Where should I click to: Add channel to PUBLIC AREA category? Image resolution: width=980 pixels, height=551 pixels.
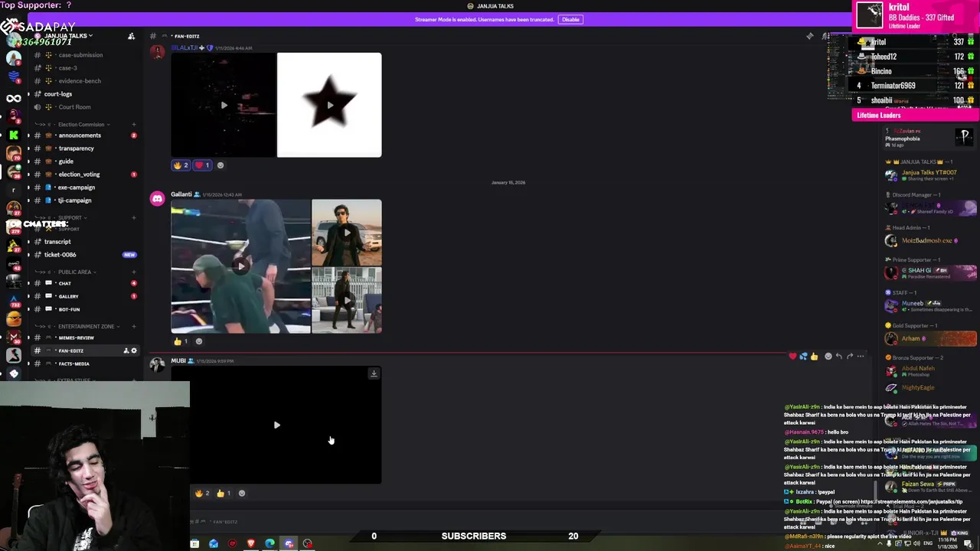133,272
